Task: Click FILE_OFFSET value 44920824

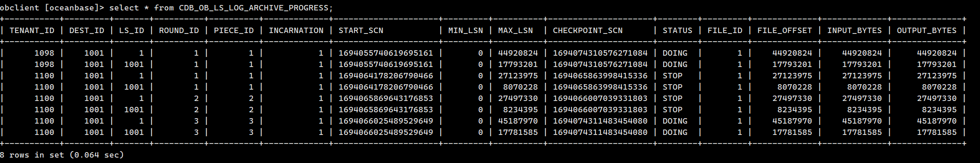Action: coord(792,53)
